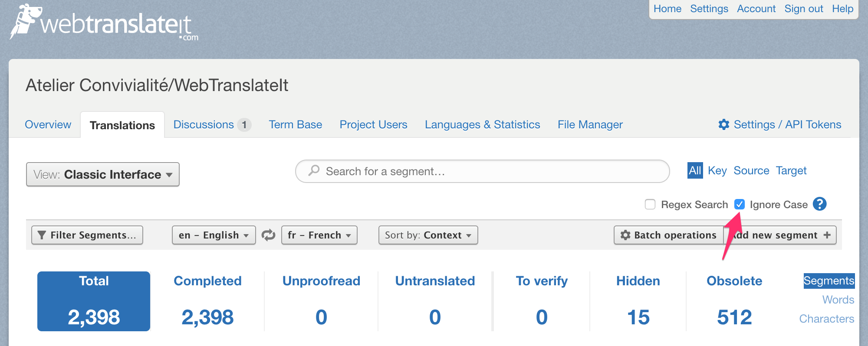
Task: Open the en – English source language dropdown
Action: point(214,235)
